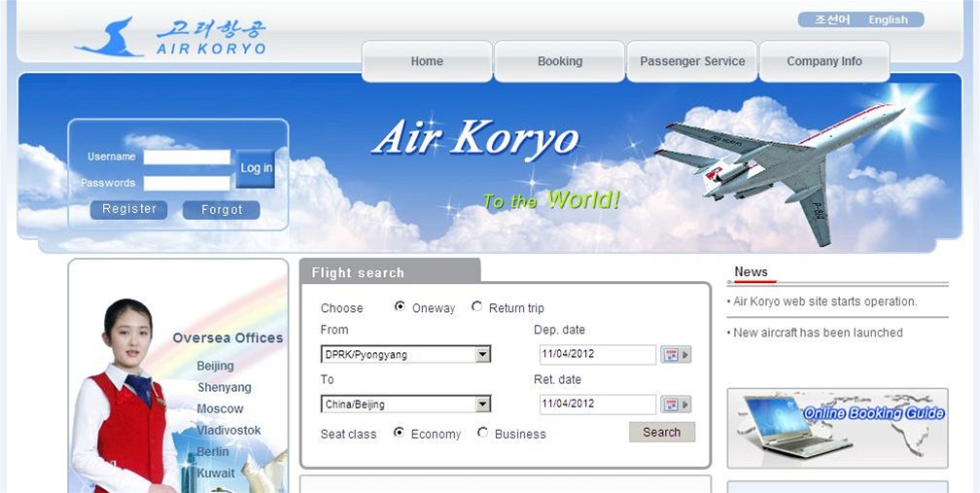Open the To China/Beijing dropdown
The height and width of the screenshot is (493, 980).
click(x=405, y=405)
